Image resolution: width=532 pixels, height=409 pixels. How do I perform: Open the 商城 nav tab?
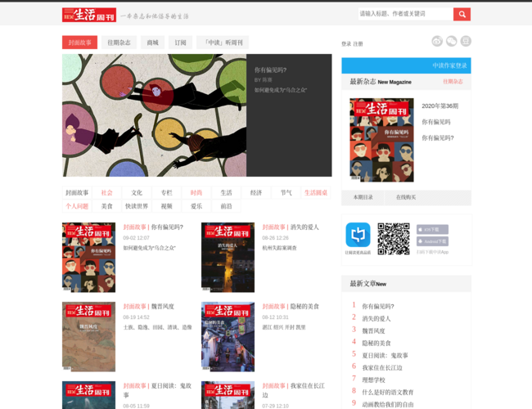click(153, 43)
